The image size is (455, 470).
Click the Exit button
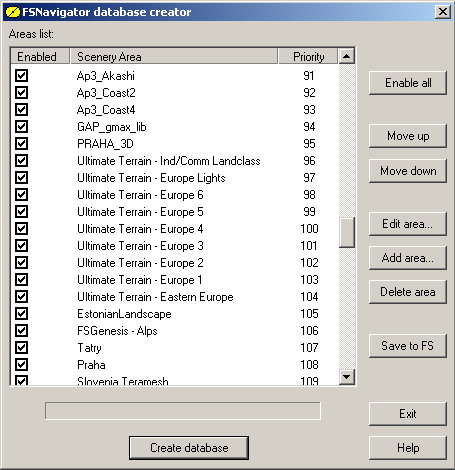(408, 414)
